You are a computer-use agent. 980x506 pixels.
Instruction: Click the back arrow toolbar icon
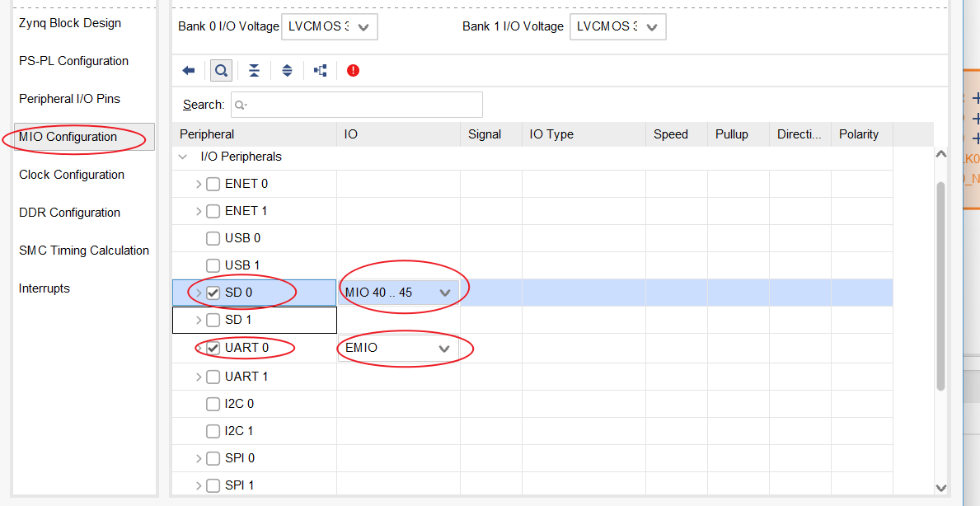pyautogui.click(x=188, y=71)
